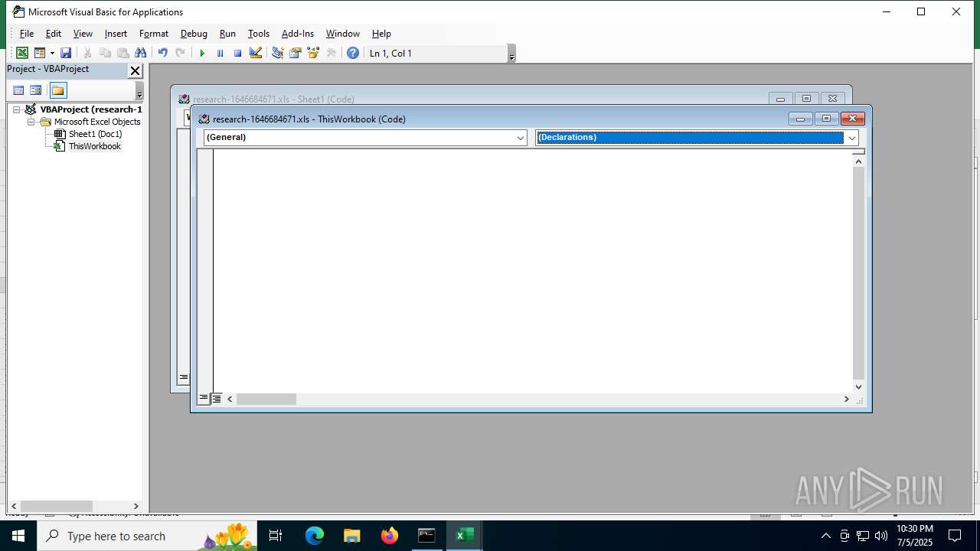Click Procedure View button in code window
This screenshot has height=551, width=980.
point(204,399)
